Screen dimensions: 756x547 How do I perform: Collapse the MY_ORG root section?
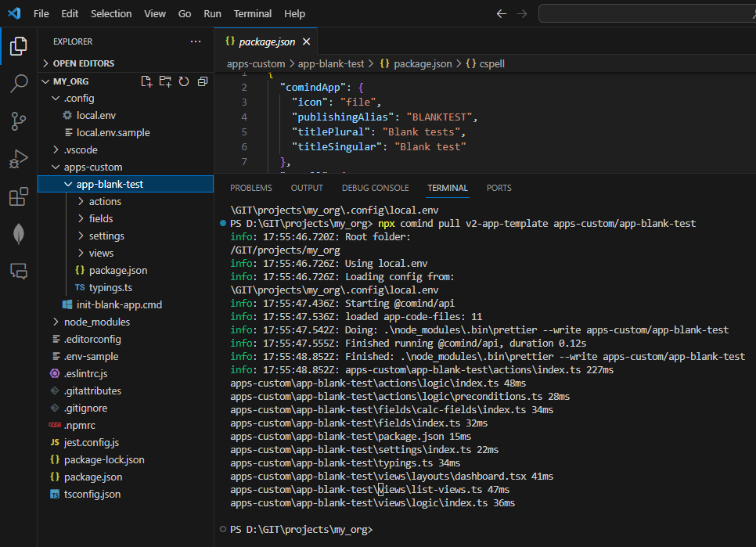click(x=46, y=81)
